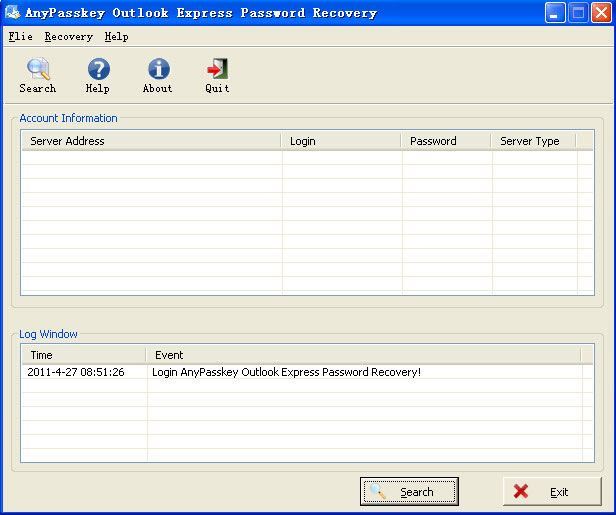Click the bottom Search button

click(409, 491)
